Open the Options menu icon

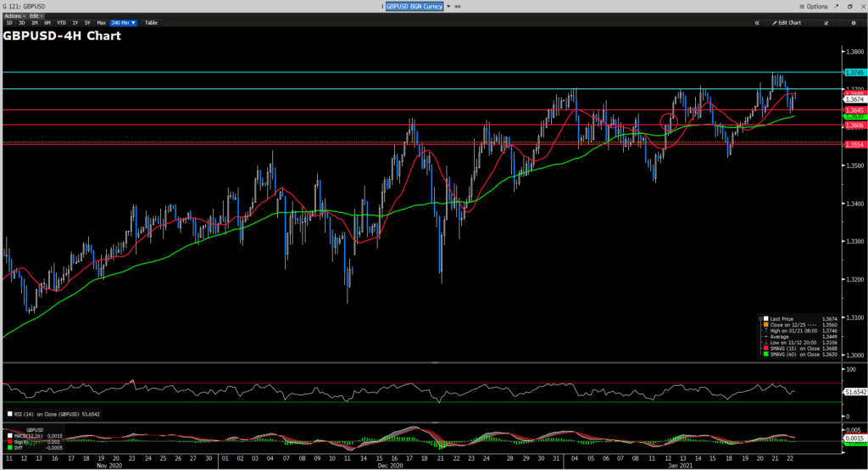802,7
